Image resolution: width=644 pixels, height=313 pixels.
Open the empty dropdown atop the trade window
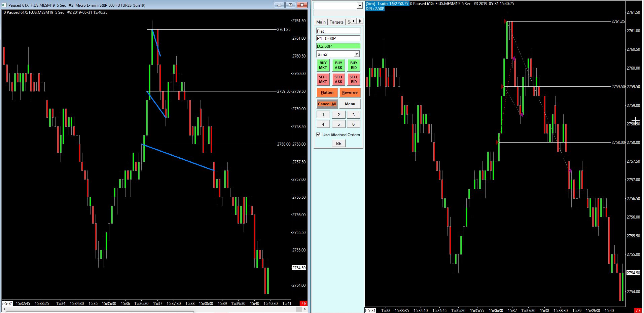click(359, 5)
